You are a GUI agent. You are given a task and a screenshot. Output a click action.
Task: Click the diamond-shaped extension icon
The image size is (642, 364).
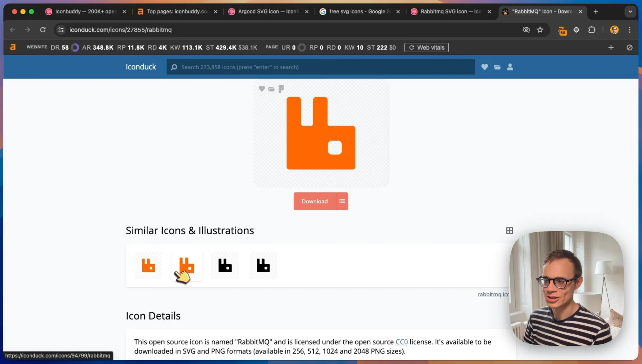coord(576,30)
